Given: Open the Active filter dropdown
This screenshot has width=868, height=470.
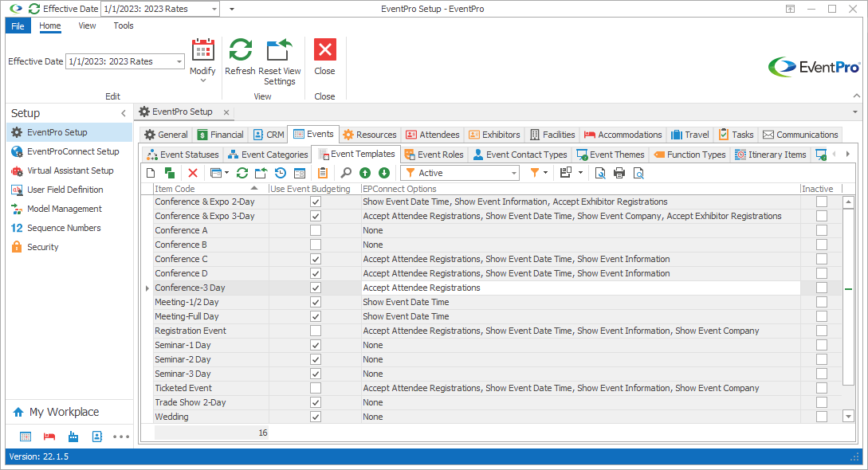Looking at the screenshot, I should (x=514, y=173).
